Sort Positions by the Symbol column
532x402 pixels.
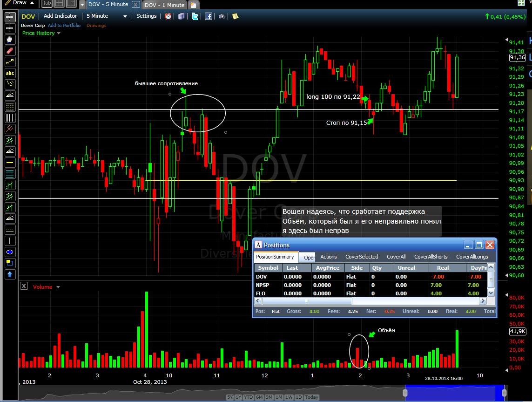coord(268,268)
